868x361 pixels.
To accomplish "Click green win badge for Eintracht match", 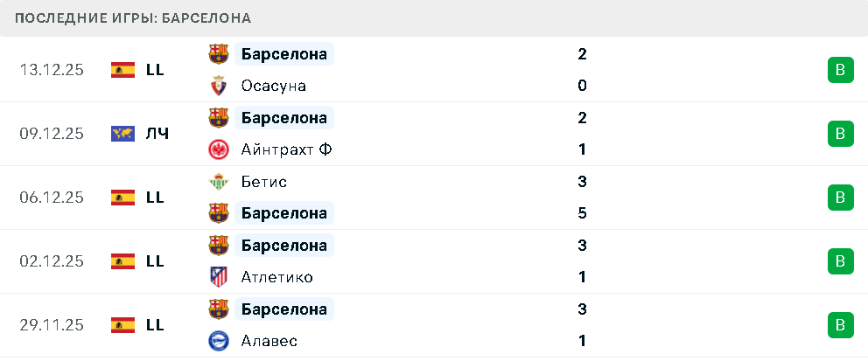I will point(840,134).
